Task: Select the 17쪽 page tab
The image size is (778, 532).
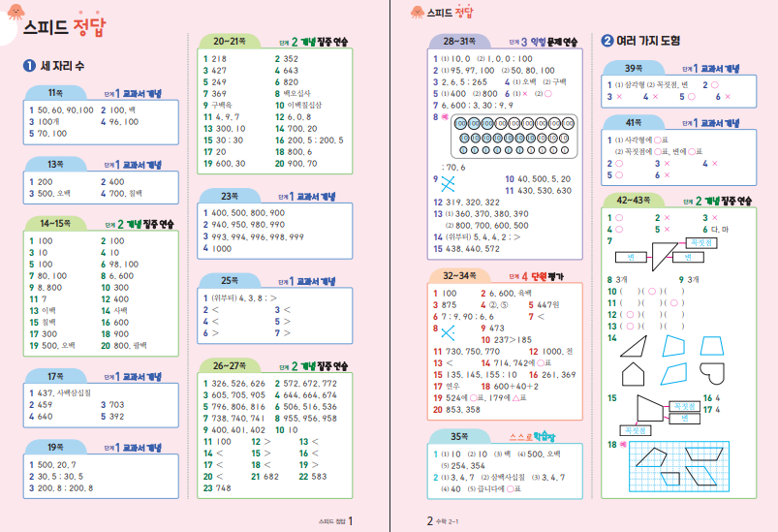Action: point(55,376)
